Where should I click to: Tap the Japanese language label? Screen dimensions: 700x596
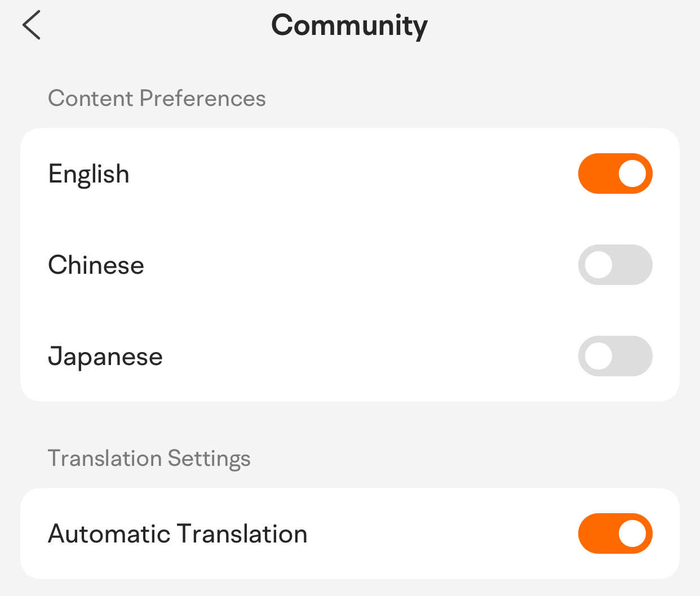[105, 357]
